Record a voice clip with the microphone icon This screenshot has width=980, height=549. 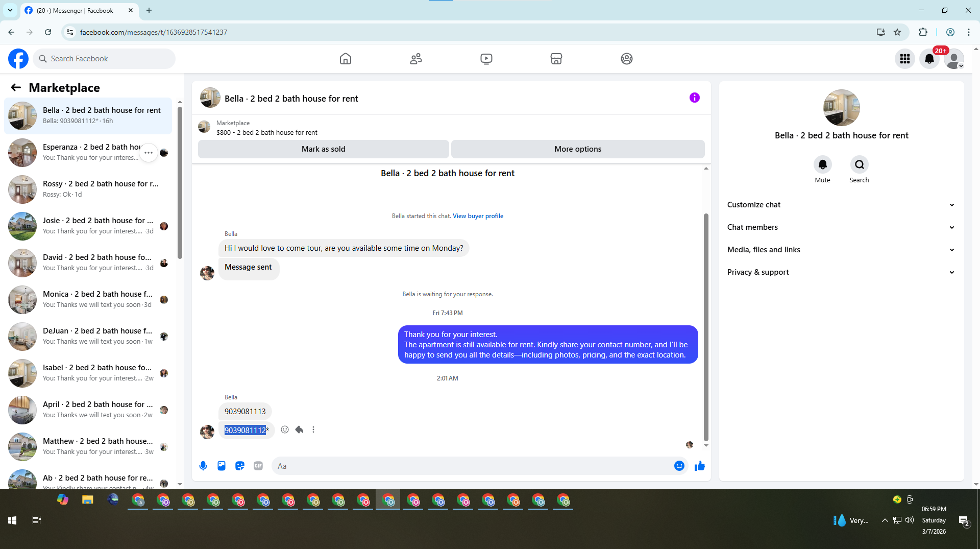[x=203, y=466]
